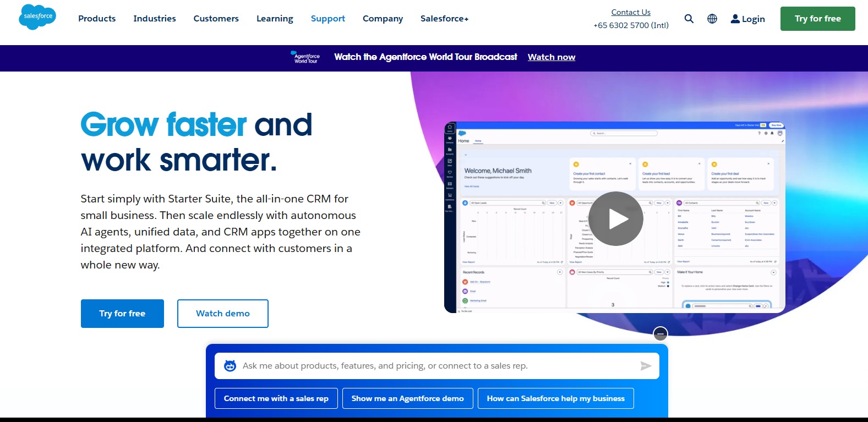Click Watch the Agentforce World Tour Broadcast text
The width and height of the screenshot is (868, 422).
425,57
